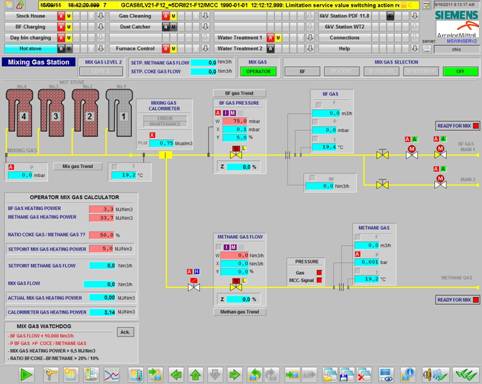Open the BF Charging area
The image size is (482, 384).
click(30, 27)
